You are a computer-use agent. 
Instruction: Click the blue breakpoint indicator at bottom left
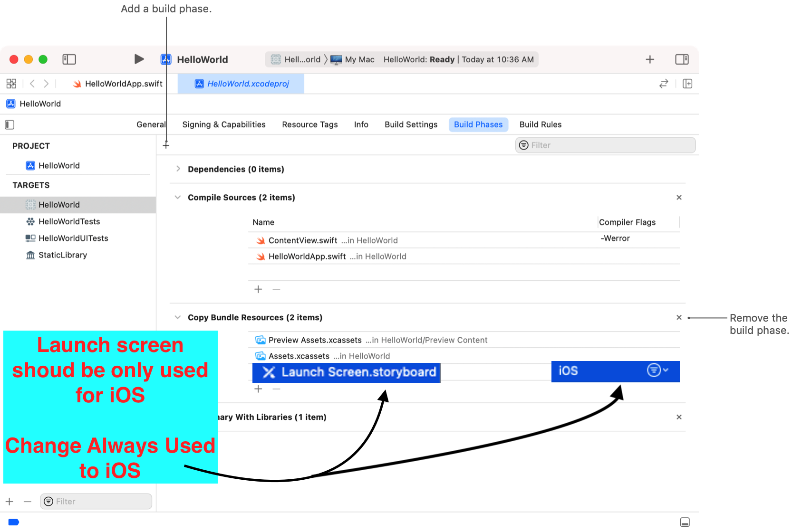click(14, 522)
